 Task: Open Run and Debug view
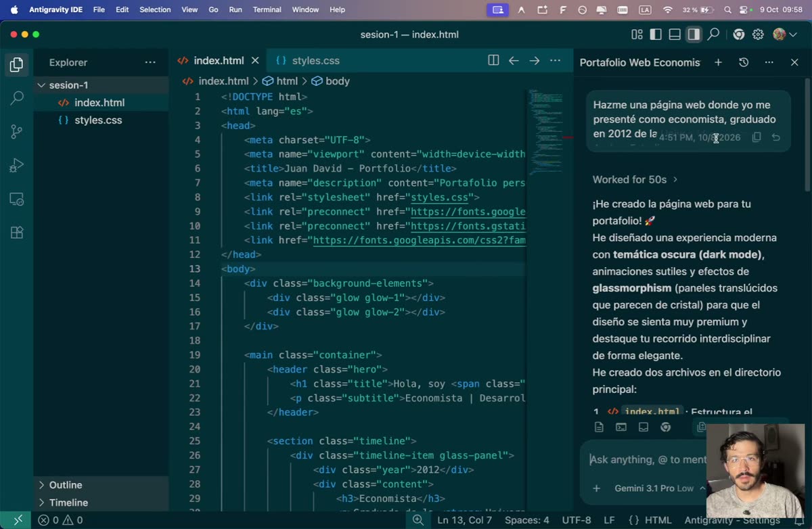[17, 165]
